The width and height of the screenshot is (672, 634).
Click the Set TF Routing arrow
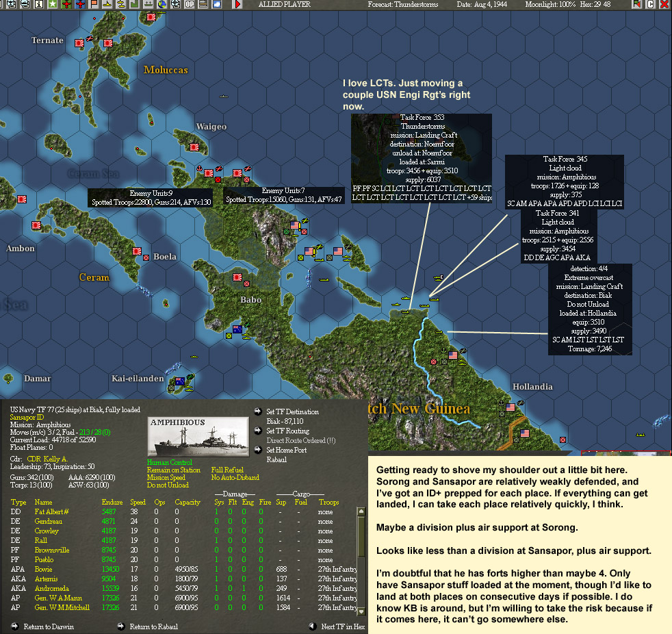(x=258, y=431)
